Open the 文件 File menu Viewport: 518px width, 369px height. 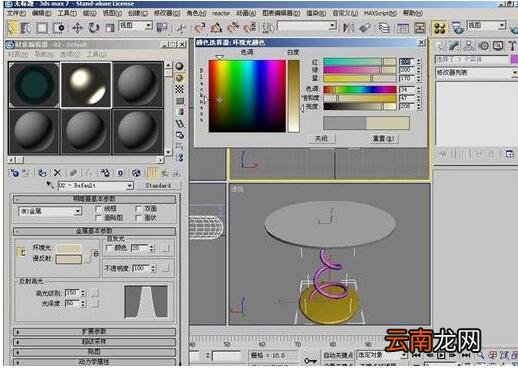tap(16, 13)
